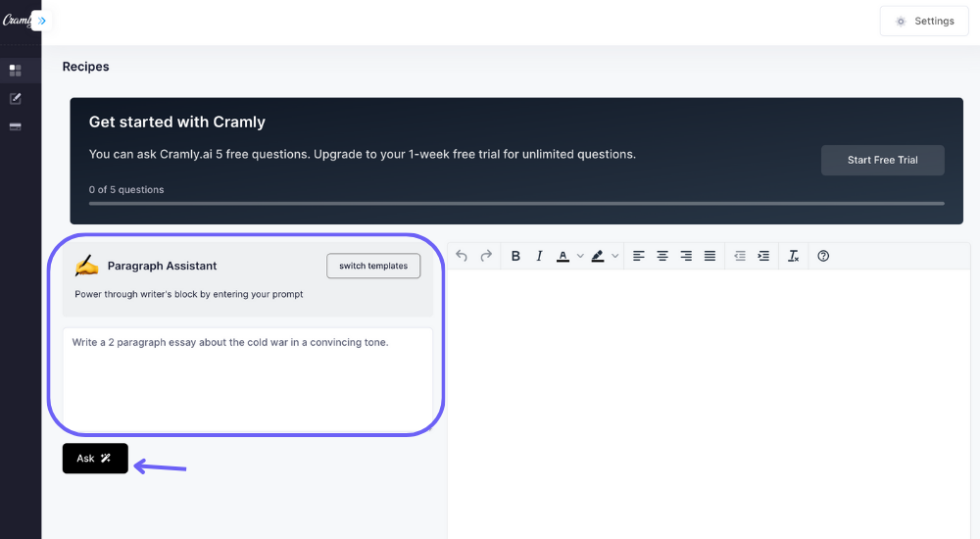Click the redo arrow in editor toolbar
The image size is (980, 539).
[x=485, y=256]
